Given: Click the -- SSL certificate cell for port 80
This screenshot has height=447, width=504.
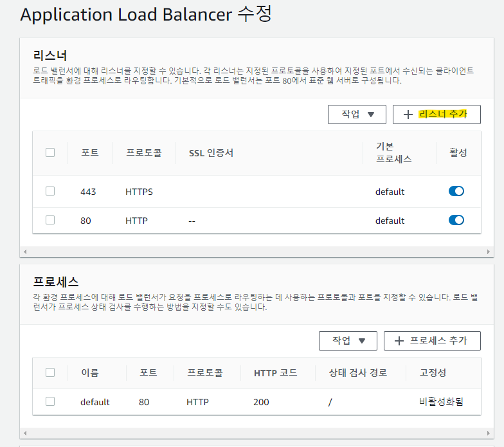Looking at the screenshot, I should click(x=192, y=221).
